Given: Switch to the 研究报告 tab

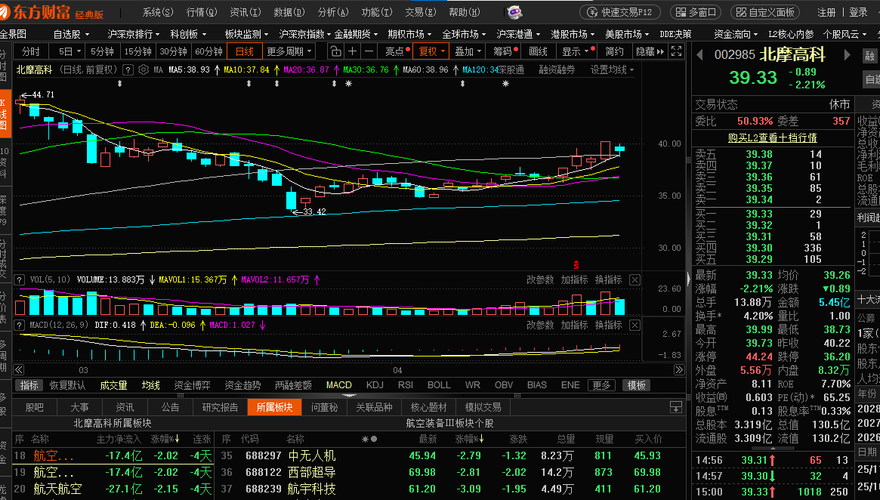Looking at the screenshot, I should click(220, 407).
